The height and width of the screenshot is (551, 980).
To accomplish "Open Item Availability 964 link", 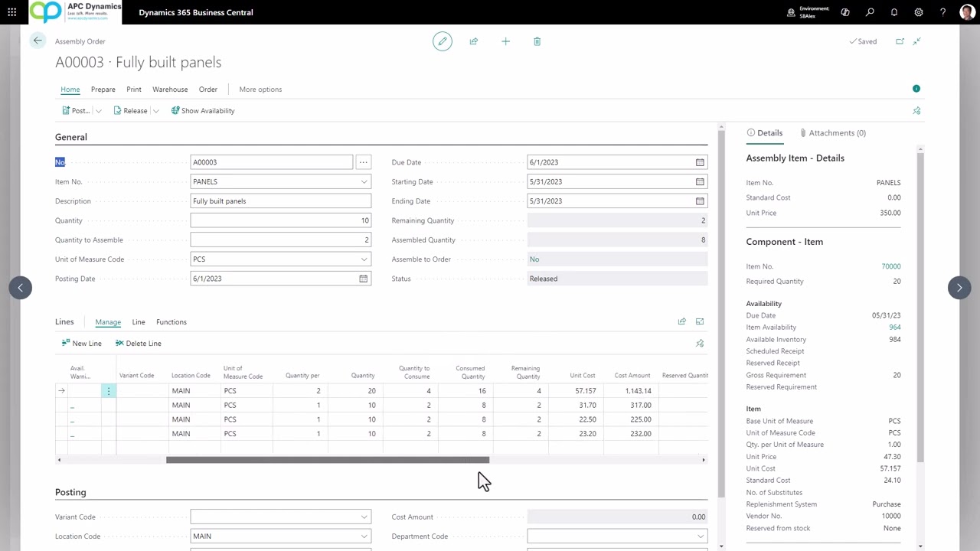I will click(x=894, y=328).
